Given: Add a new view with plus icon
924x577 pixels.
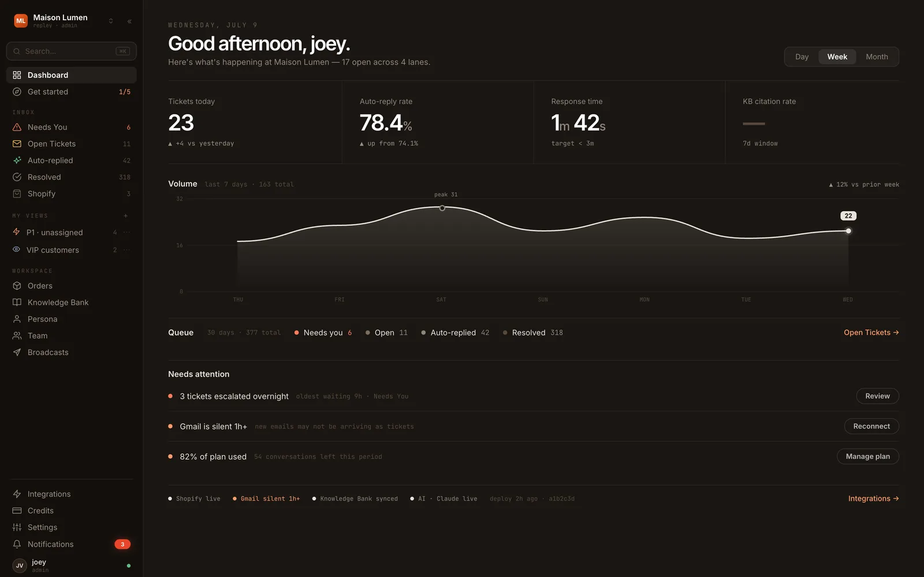Looking at the screenshot, I should 125,216.
